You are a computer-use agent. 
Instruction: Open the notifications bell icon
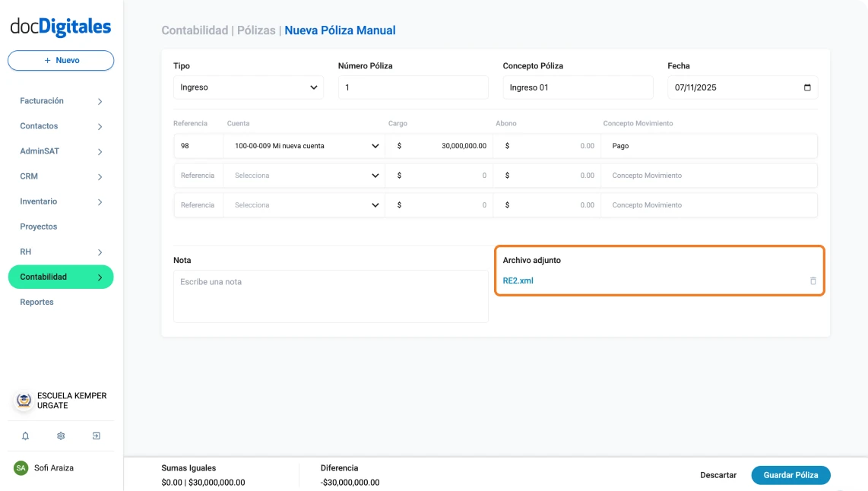pos(25,436)
